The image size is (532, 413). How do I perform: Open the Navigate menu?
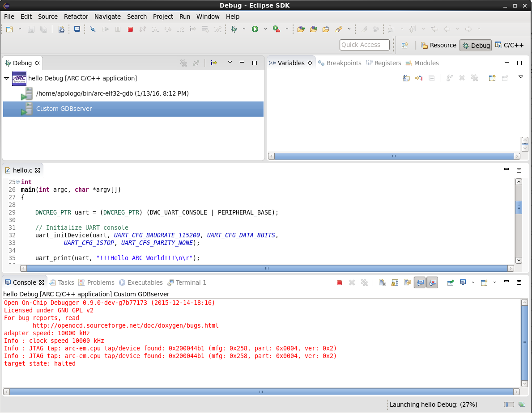tap(107, 17)
